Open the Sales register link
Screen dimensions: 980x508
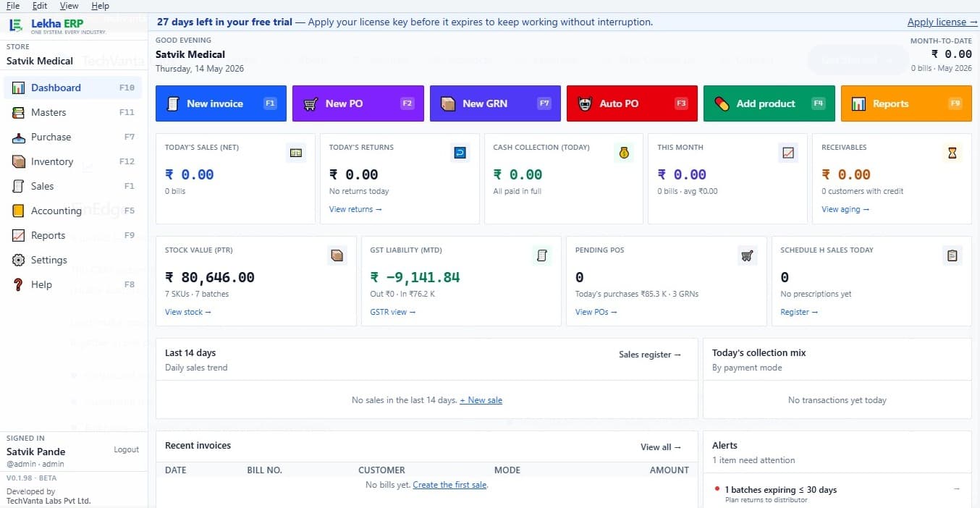click(650, 355)
